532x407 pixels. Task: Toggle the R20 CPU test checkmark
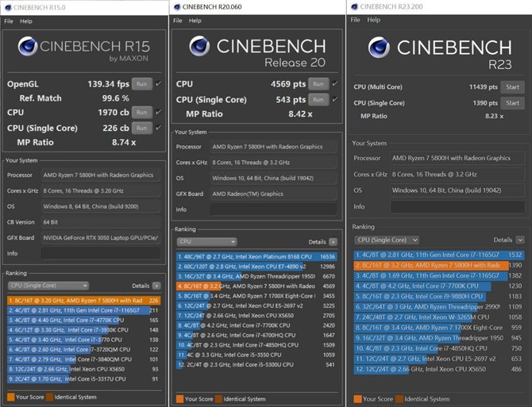tap(335, 83)
